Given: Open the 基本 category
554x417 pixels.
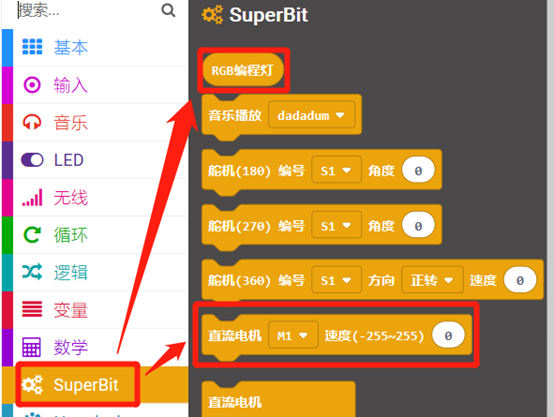Looking at the screenshot, I should (95, 47).
